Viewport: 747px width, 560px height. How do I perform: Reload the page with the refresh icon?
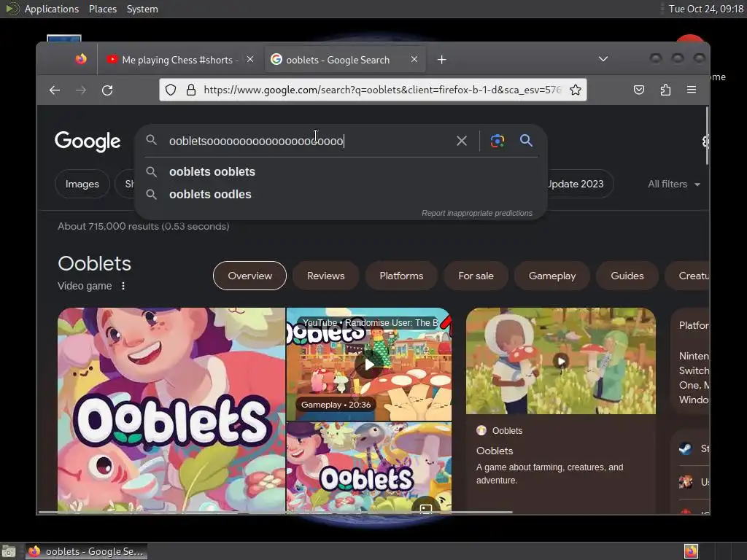point(107,90)
